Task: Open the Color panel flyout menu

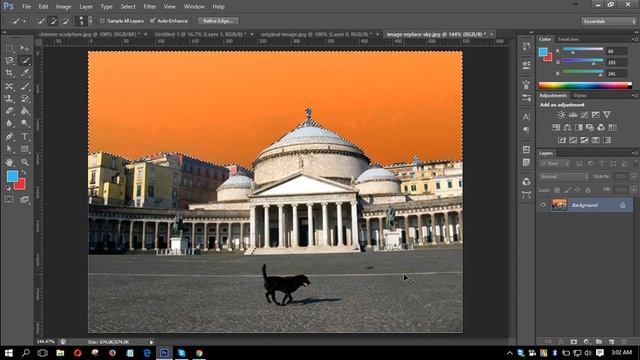Action: coord(635,39)
